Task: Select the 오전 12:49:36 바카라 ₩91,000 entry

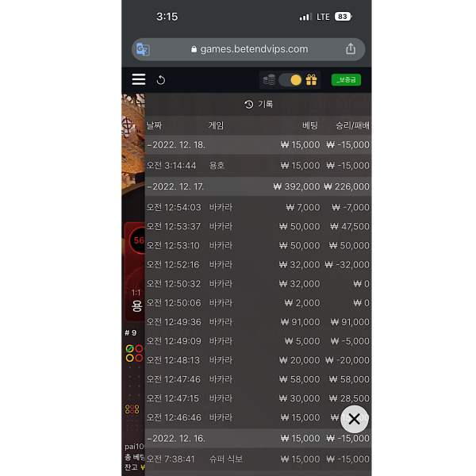Action: 258,322
